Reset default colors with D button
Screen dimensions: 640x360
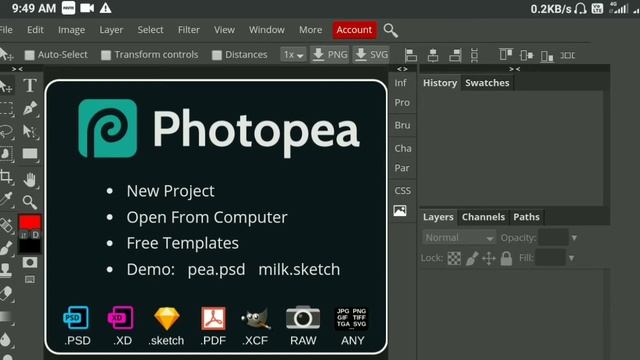(36, 235)
